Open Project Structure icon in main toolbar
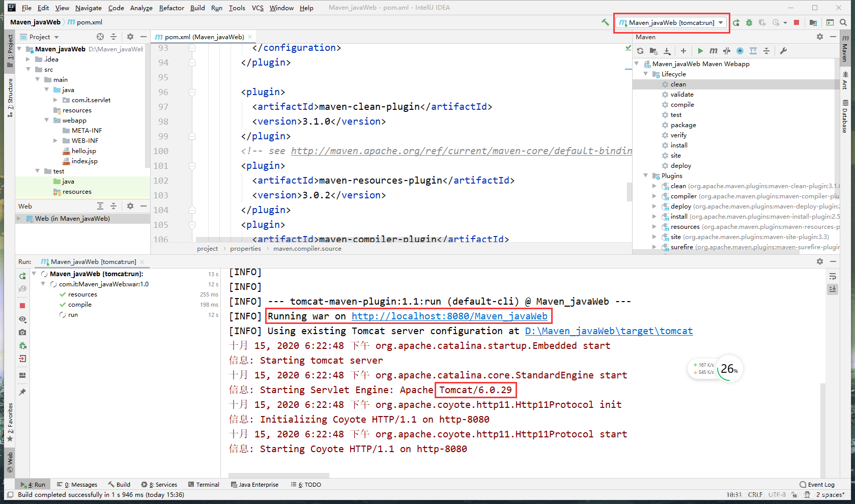Screen dimensions: 855x504 pos(813,22)
